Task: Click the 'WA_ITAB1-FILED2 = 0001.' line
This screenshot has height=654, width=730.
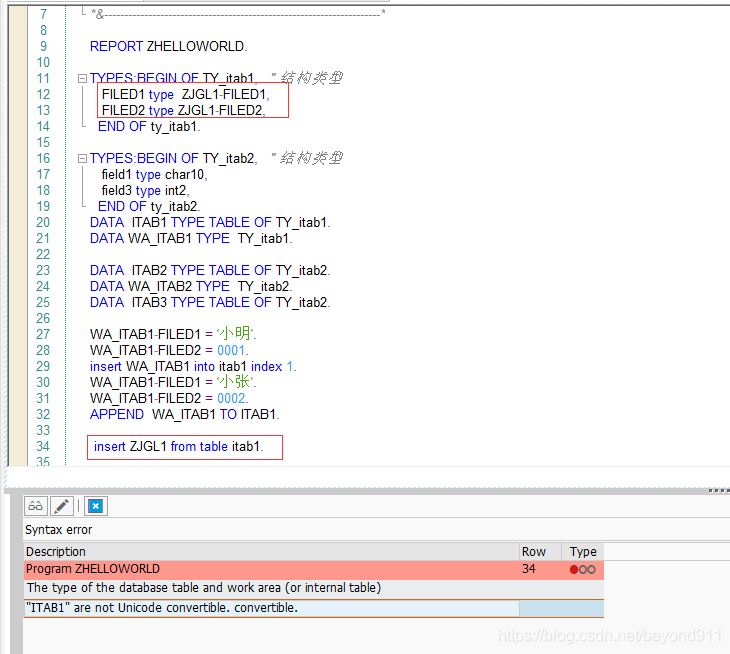Action: [169, 350]
